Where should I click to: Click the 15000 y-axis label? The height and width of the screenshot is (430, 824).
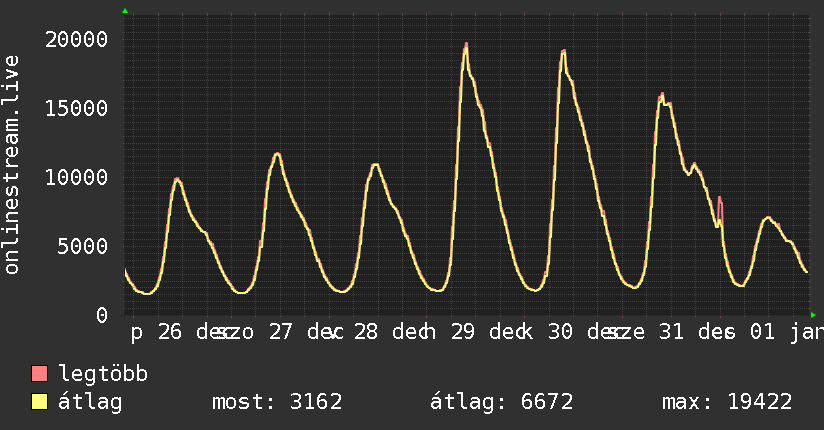(77, 108)
